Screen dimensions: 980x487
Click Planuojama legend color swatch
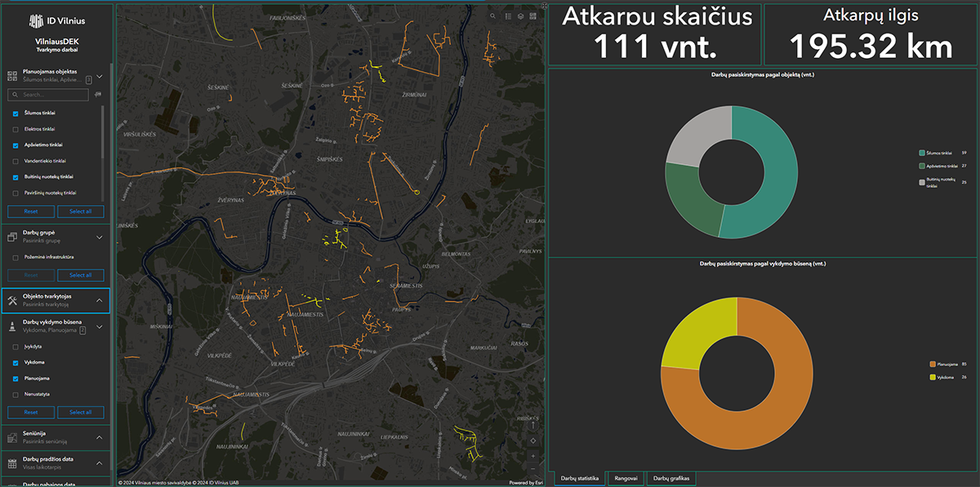pos(933,364)
